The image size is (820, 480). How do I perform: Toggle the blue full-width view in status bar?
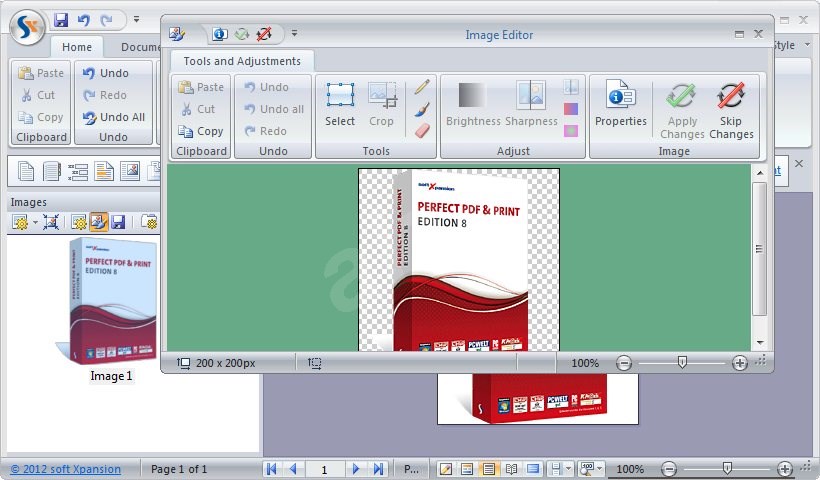click(533, 469)
